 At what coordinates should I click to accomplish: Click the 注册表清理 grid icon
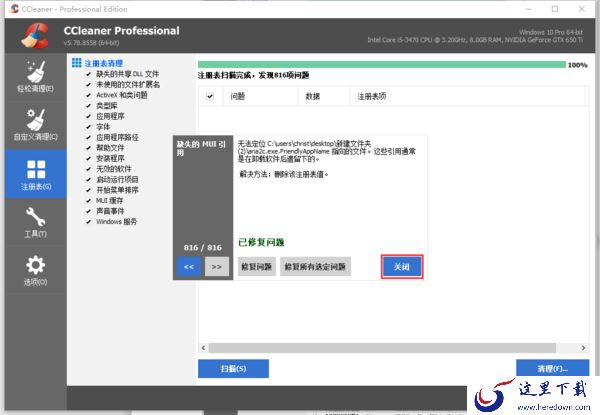[77, 63]
